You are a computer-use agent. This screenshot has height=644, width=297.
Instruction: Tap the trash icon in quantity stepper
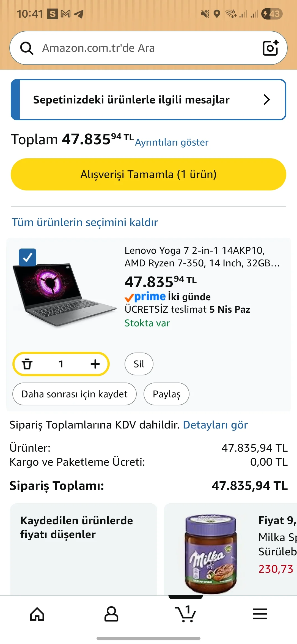coord(27,364)
